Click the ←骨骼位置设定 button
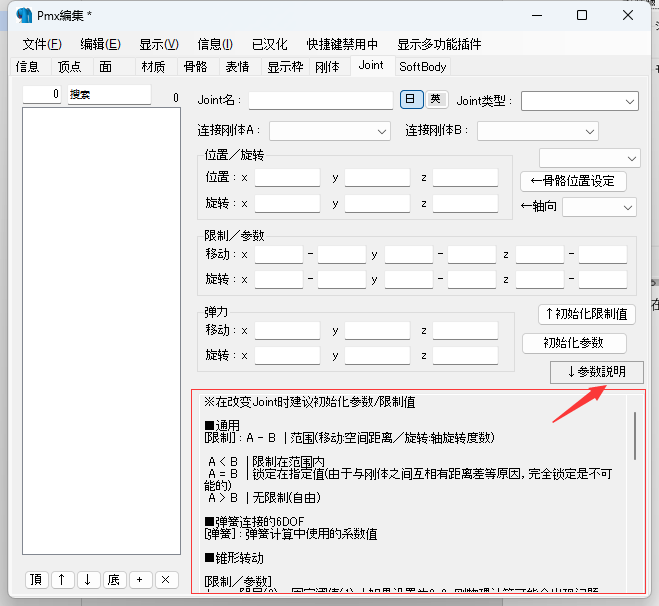659x606 pixels. pos(573,181)
